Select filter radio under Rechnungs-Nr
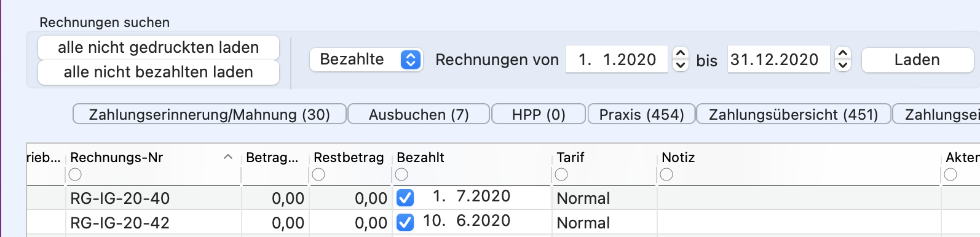 (x=75, y=175)
